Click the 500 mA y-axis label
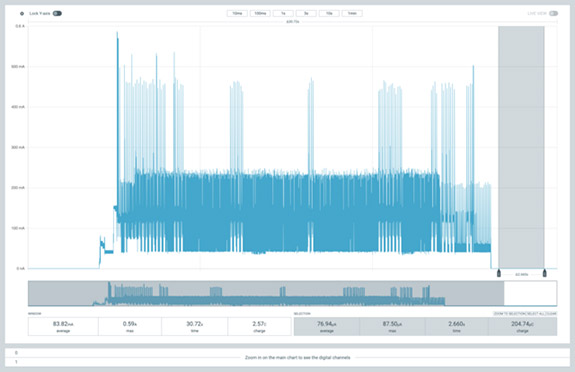Viewport: 575px width, 372px height. tap(18, 67)
